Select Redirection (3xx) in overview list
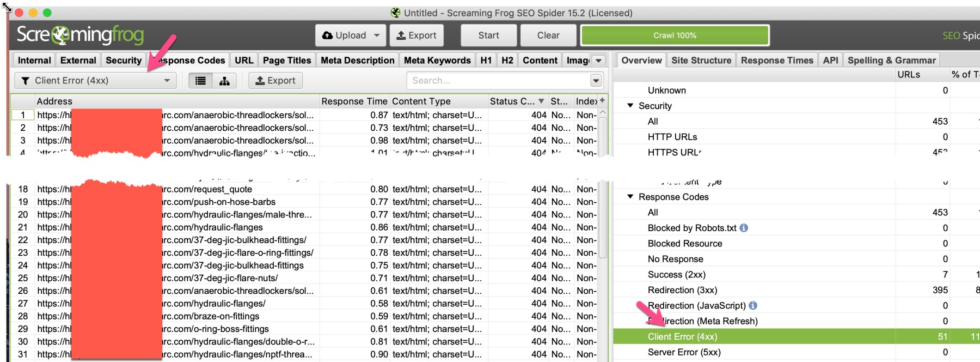Viewport: 980px width, 362px height. coord(682,290)
